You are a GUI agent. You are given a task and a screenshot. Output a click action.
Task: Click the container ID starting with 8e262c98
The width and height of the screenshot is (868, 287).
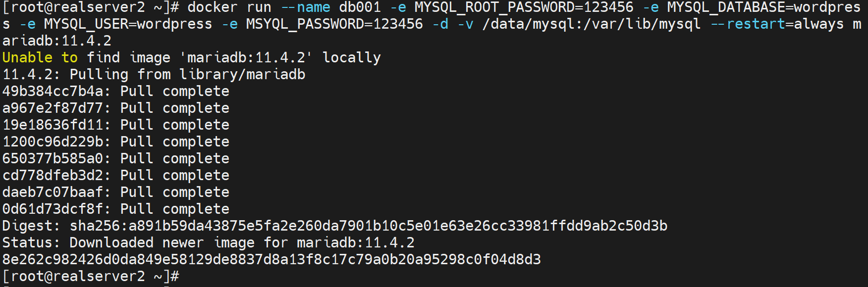click(271, 260)
